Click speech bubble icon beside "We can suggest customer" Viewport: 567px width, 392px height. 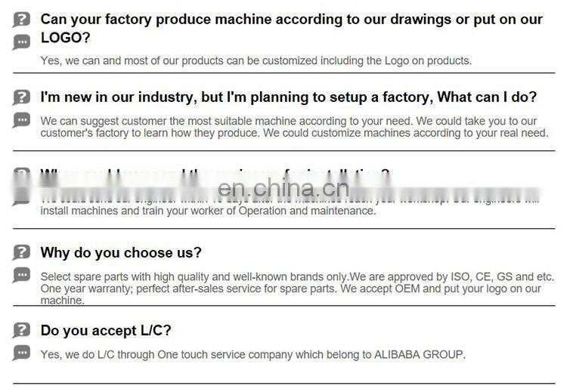pos(22,120)
